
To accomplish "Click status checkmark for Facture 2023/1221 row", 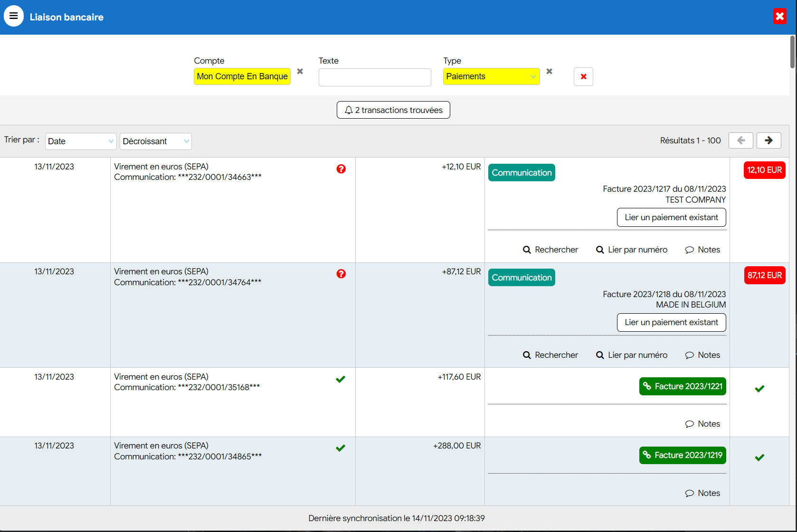I will pos(759,389).
